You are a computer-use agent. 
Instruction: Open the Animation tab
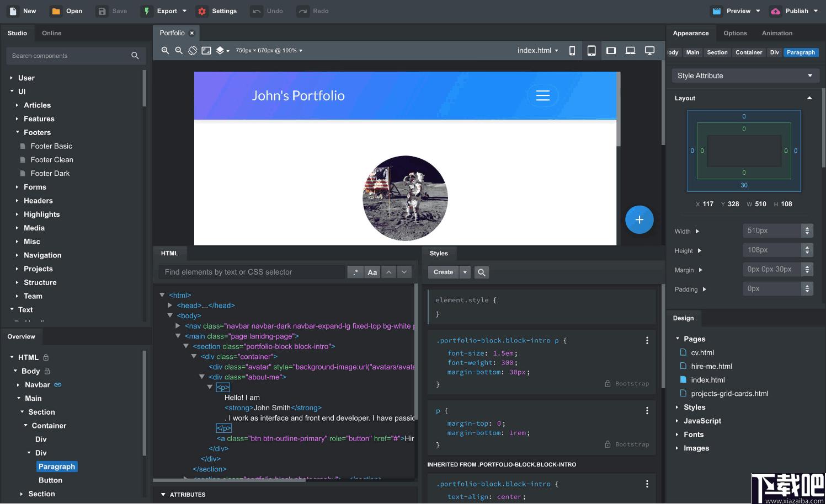coord(777,33)
